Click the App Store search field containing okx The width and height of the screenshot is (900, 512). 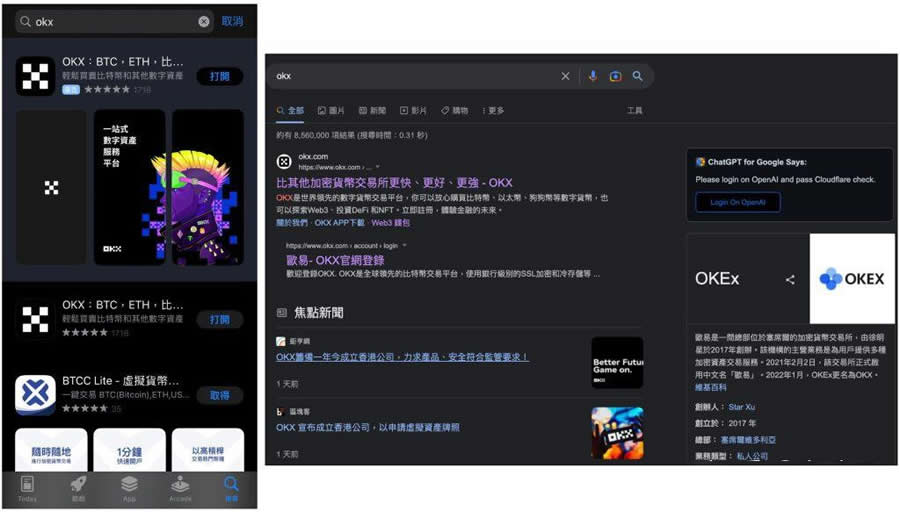(114, 21)
